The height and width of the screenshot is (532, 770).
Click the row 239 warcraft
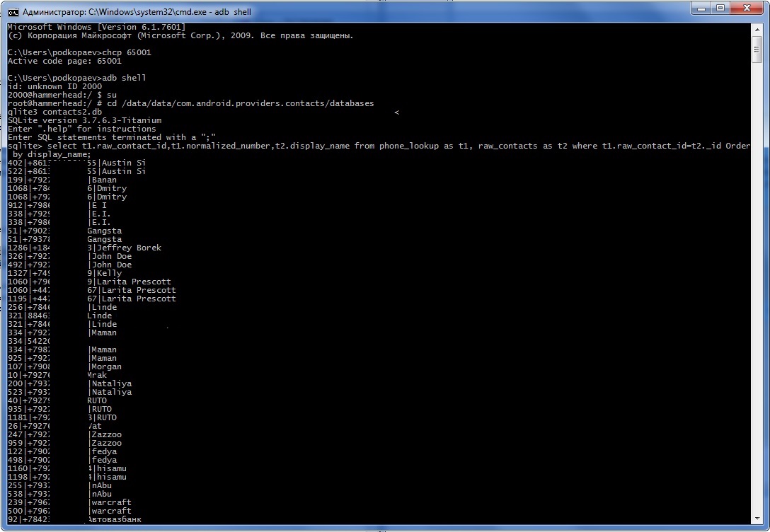tap(70, 502)
